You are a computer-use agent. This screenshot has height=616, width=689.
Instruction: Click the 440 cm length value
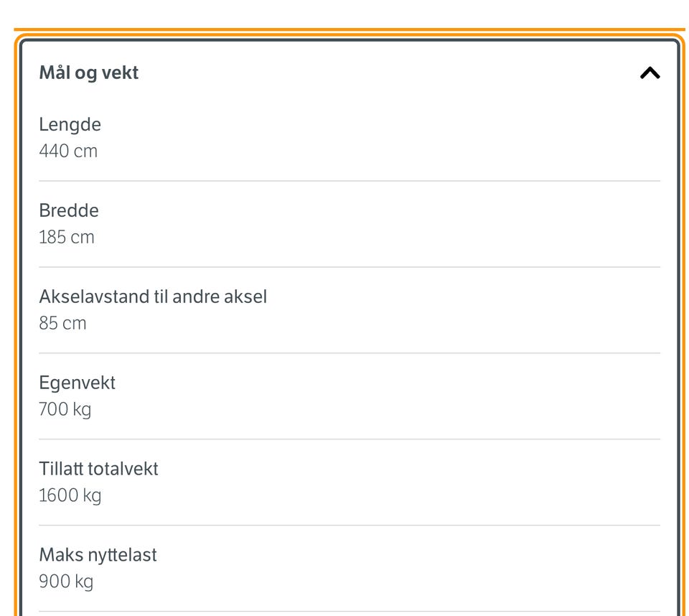point(68,151)
